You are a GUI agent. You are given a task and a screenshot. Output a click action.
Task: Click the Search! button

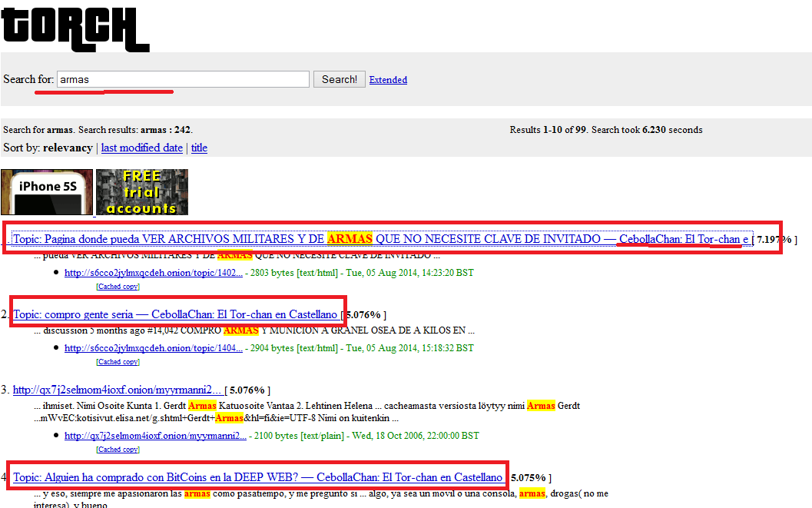[340, 79]
